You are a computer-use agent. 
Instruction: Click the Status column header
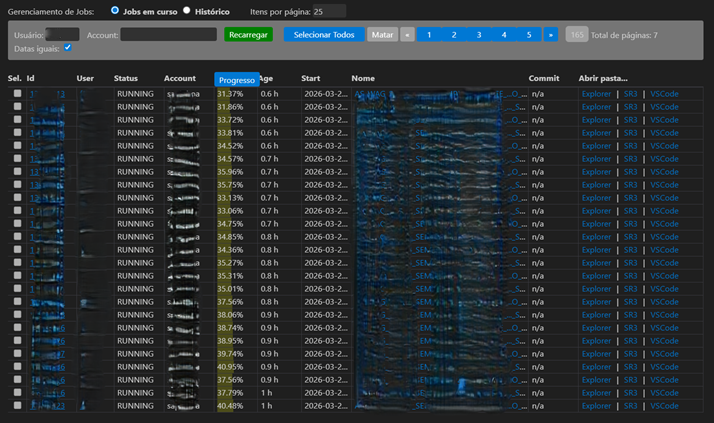click(x=126, y=78)
